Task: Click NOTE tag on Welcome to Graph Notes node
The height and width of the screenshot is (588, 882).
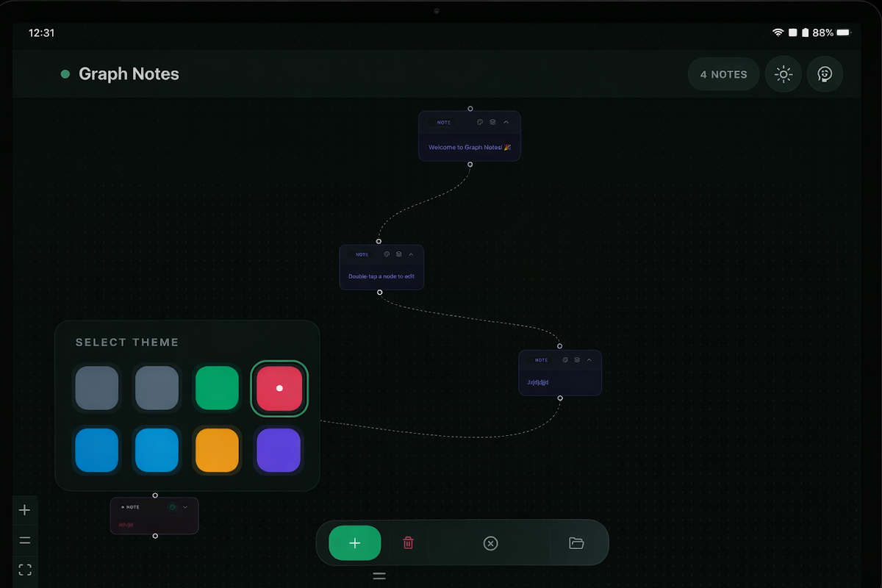Action: [x=444, y=123]
